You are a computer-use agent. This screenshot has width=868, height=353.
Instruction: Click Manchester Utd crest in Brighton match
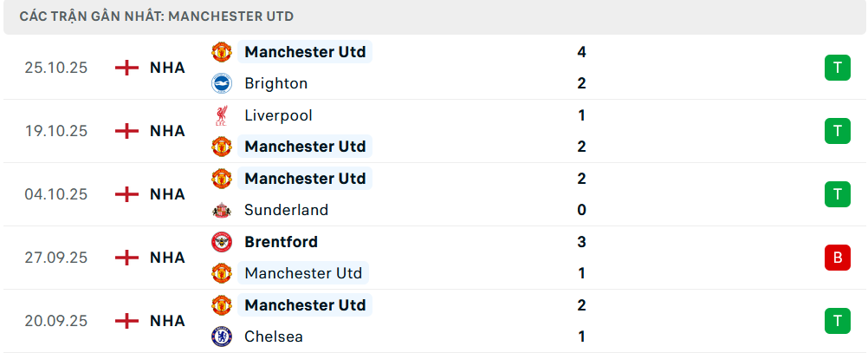(x=222, y=52)
